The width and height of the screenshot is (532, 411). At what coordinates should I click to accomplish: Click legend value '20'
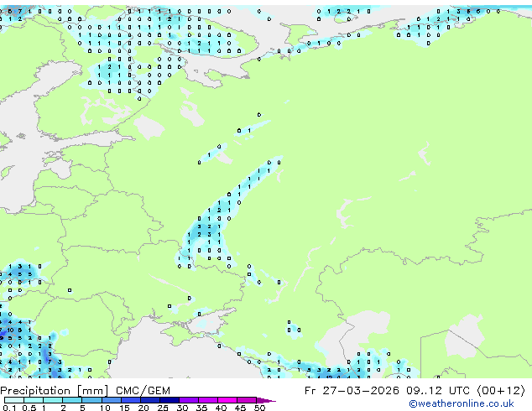tap(143, 408)
